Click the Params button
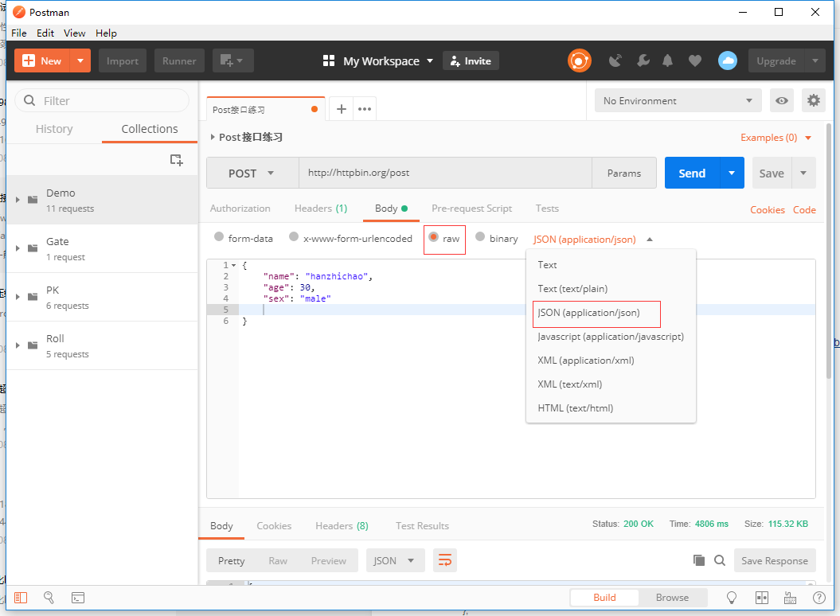The image size is (840, 616). point(624,173)
